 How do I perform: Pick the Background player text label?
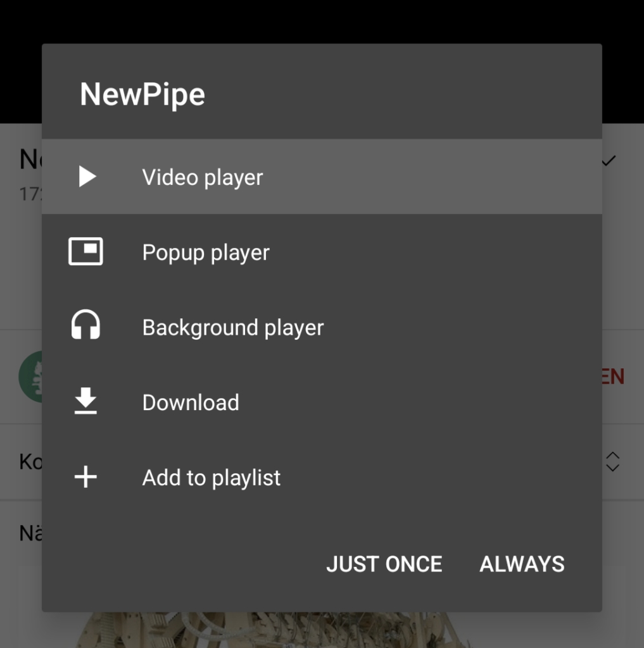232,328
